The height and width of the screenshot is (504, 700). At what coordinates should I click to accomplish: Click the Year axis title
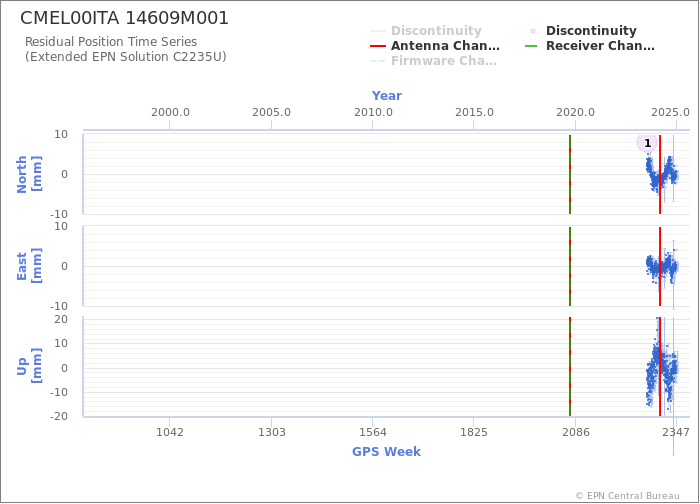pyautogui.click(x=387, y=96)
